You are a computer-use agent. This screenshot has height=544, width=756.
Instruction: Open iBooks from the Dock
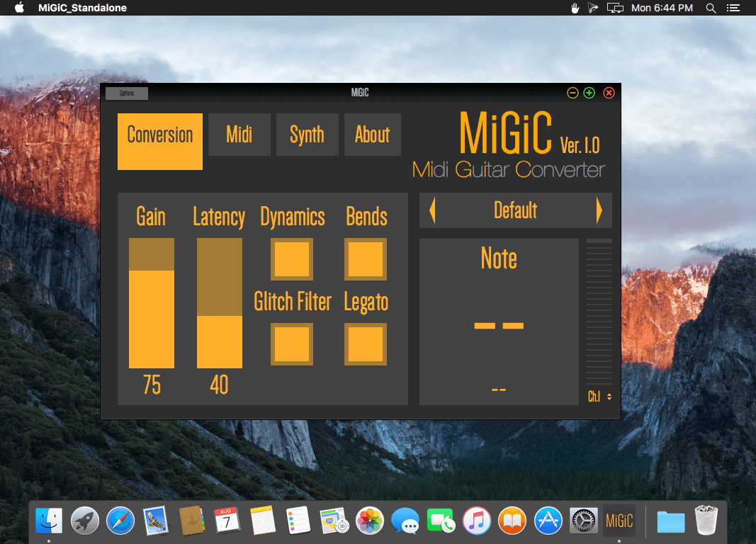pos(512,521)
